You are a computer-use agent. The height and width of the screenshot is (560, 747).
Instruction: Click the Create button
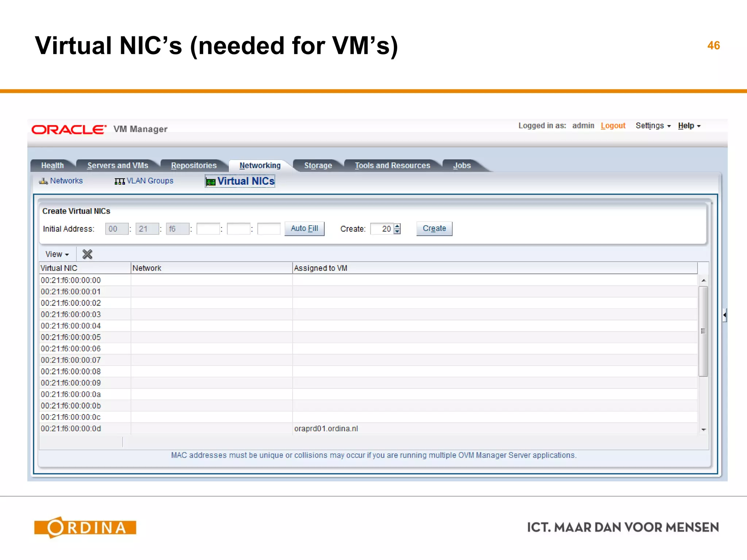(x=434, y=229)
